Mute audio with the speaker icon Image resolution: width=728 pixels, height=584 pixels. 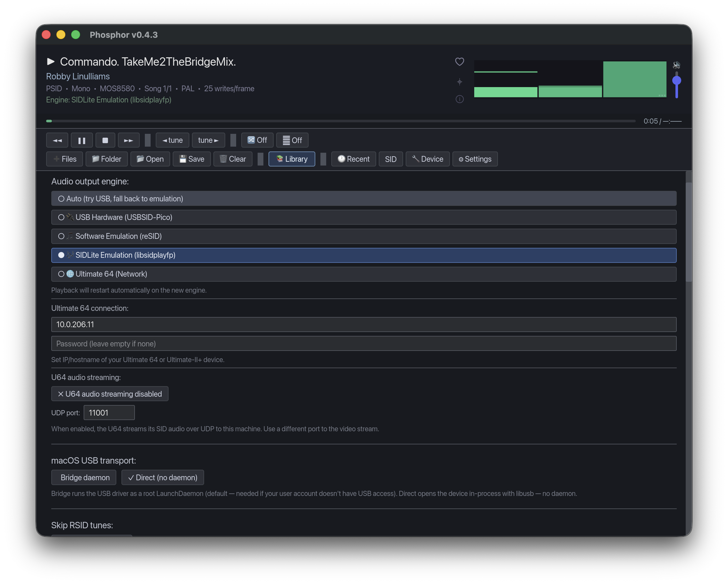676,65
